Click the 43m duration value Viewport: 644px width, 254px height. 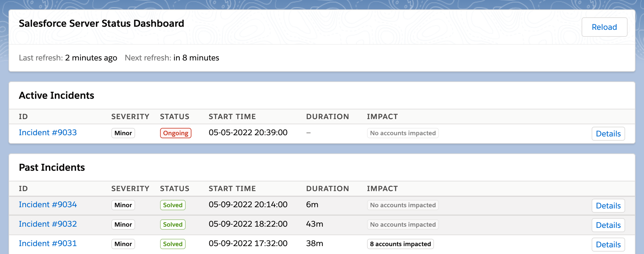[x=315, y=224]
